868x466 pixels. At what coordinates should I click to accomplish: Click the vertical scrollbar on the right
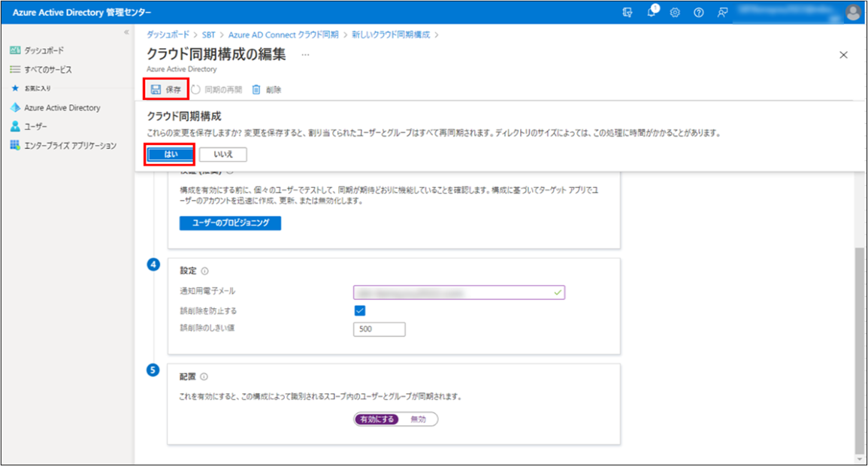click(859, 350)
